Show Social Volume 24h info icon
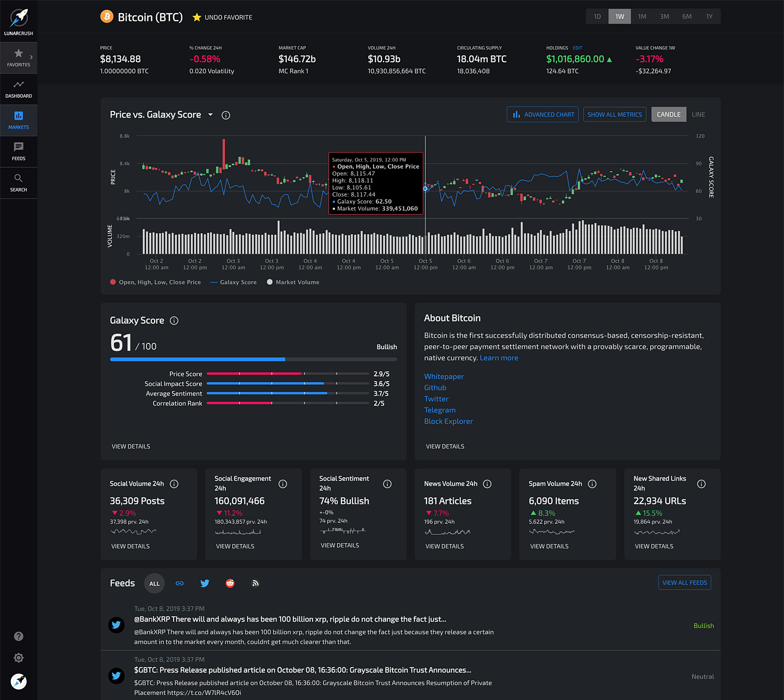This screenshot has width=784, height=700. click(x=174, y=484)
